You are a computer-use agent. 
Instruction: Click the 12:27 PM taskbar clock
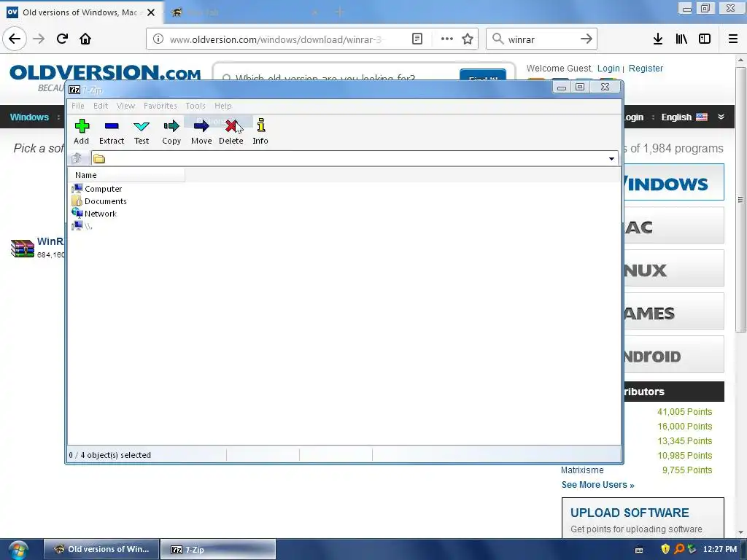click(x=720, y=549)
